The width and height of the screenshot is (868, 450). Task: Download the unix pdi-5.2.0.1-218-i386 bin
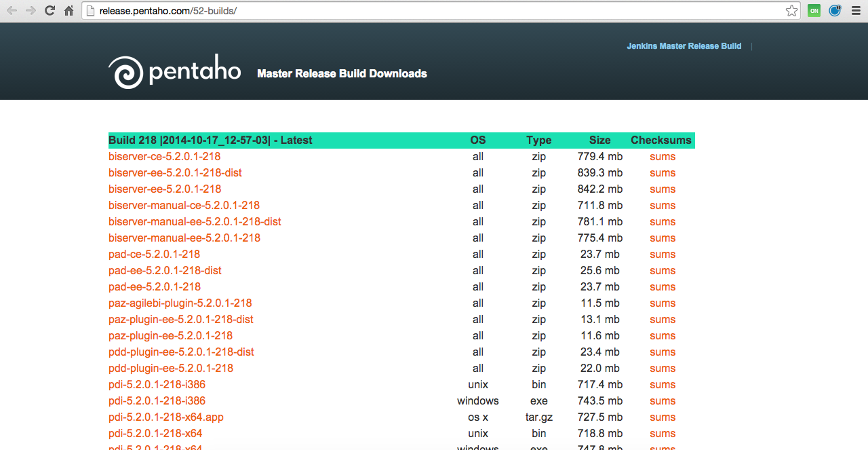click(x=157, y=385)
